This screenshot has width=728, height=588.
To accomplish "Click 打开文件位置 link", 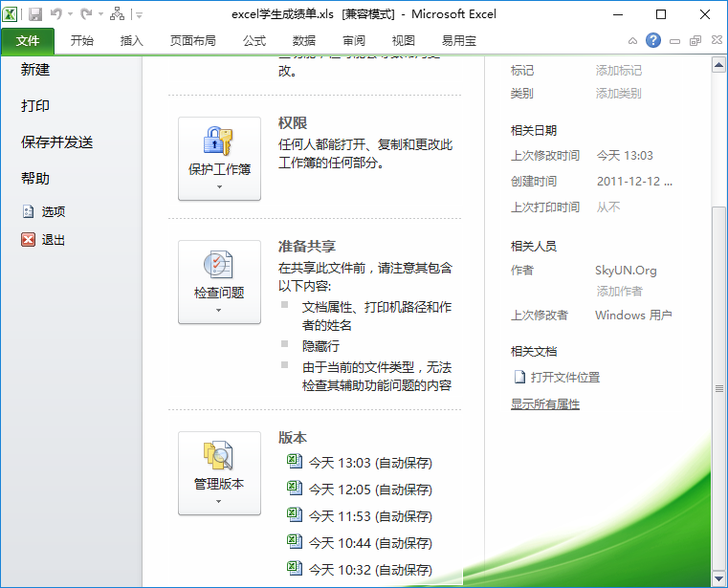I will [x=565, y=378].
